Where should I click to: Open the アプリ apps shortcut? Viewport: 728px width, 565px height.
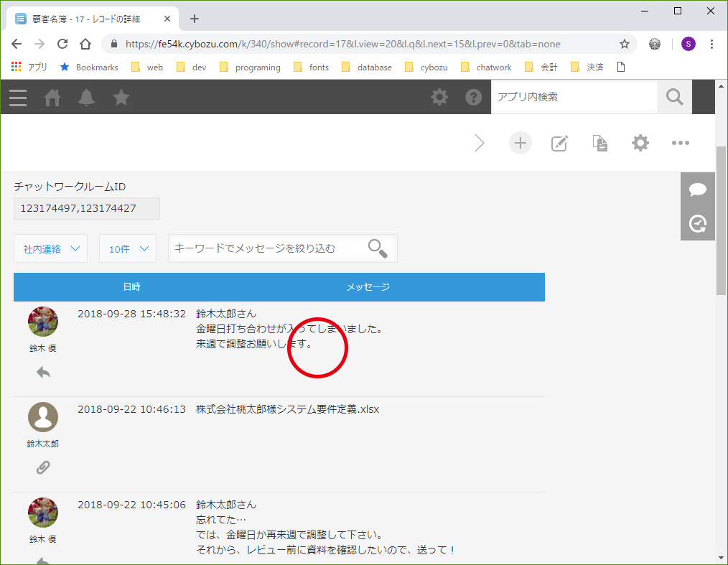[x=29, y=67]
